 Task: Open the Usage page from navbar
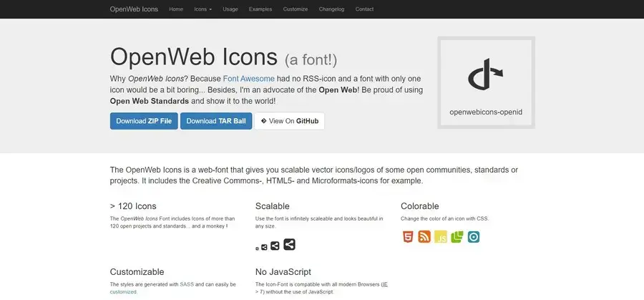[x=230, y=9]
